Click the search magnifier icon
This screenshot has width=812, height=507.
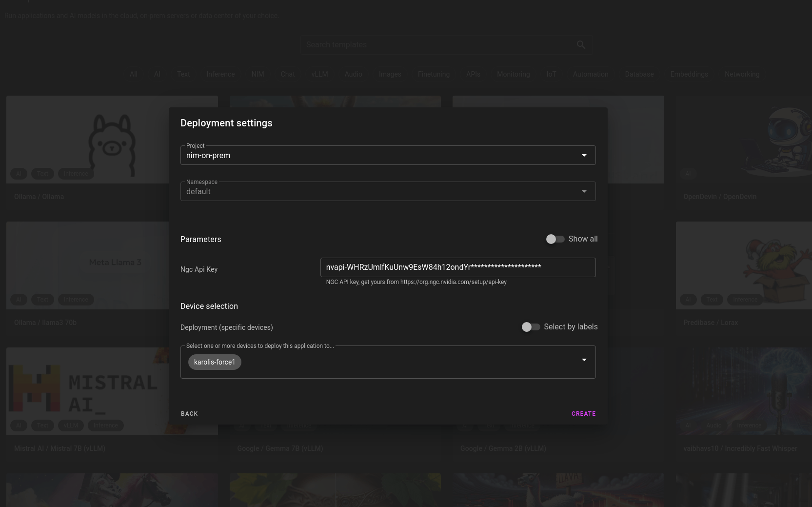pyautogui.click(x=581, y=45)
